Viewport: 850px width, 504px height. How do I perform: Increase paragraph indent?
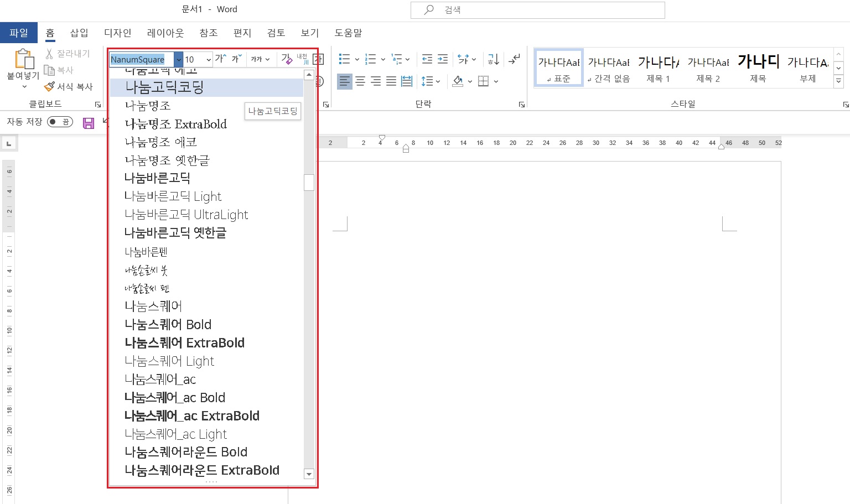tap(443, 59)
